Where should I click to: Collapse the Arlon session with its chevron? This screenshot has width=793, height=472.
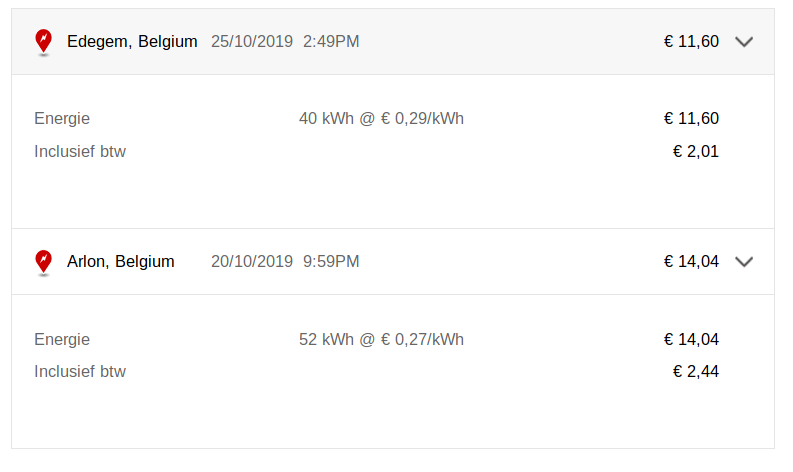pos(743,262)
